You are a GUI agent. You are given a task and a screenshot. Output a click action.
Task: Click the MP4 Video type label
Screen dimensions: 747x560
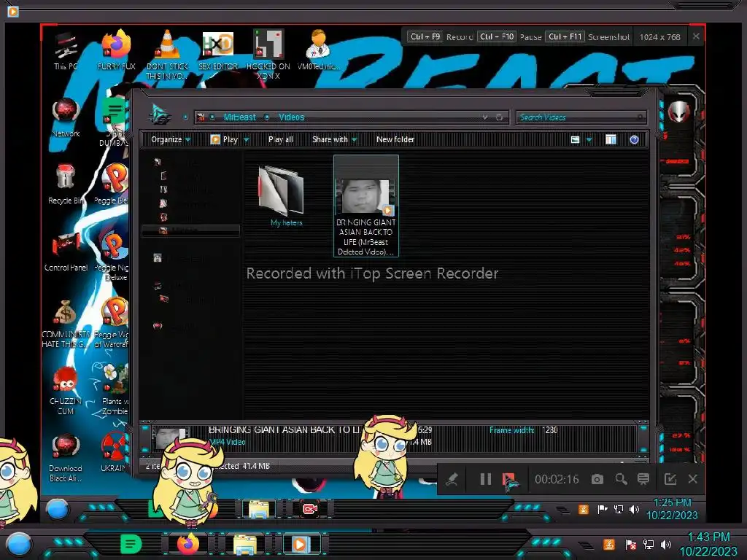[228, 442]
